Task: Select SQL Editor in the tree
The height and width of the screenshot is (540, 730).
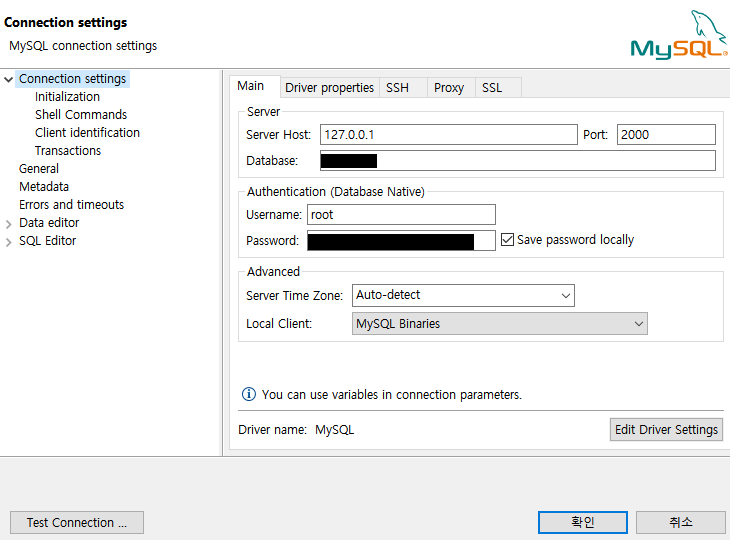Action: 47,241
